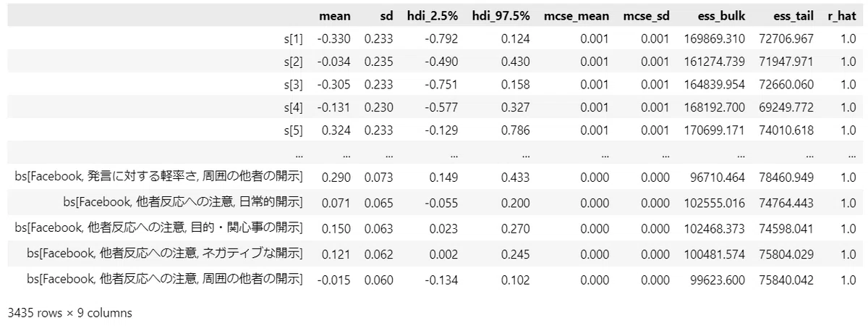
Task: Click the sd column header
Action: (387, 15)
